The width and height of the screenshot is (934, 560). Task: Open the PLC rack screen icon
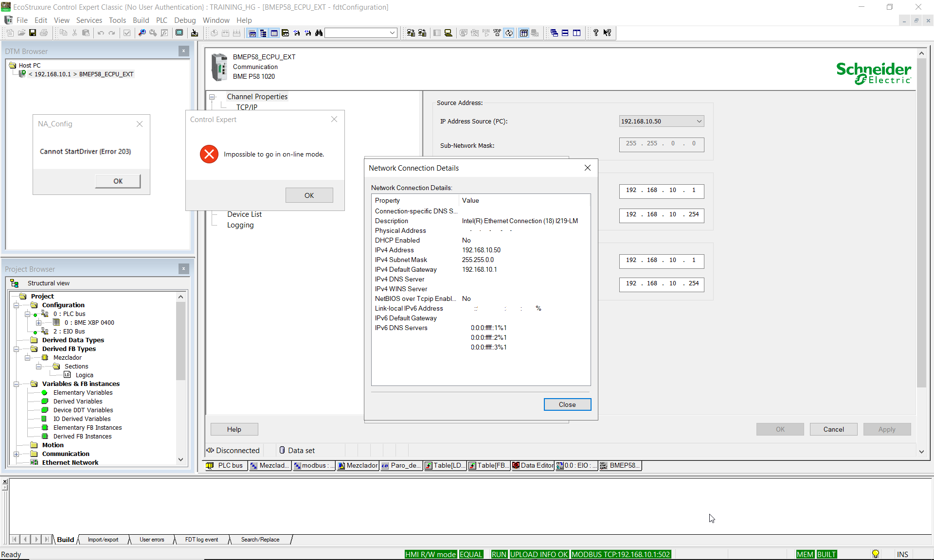point(524,33)
